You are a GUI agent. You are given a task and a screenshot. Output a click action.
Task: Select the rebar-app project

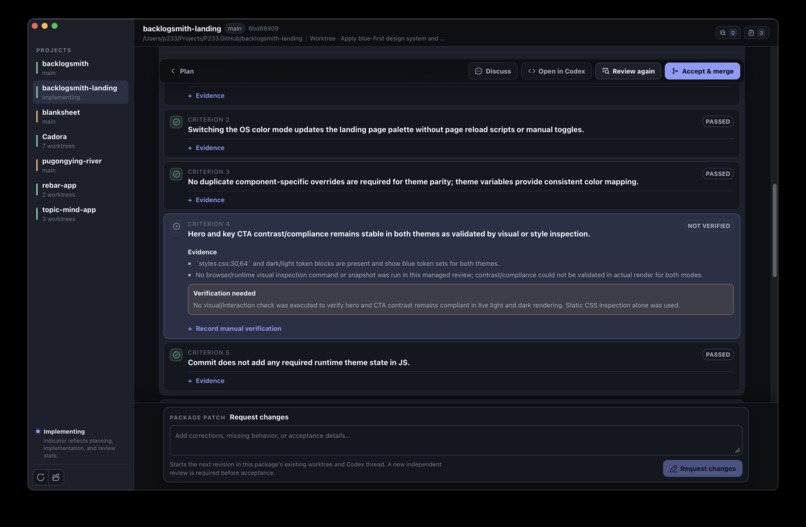81,189
